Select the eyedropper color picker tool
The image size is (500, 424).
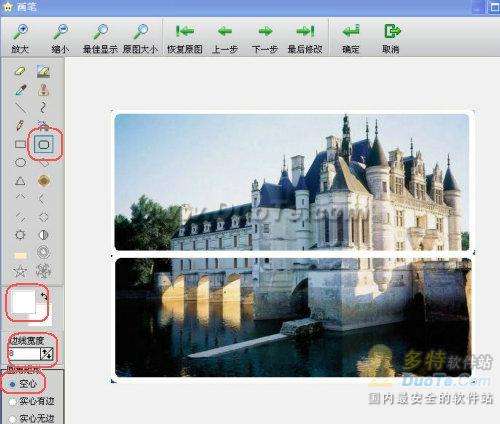click(21, 90)
